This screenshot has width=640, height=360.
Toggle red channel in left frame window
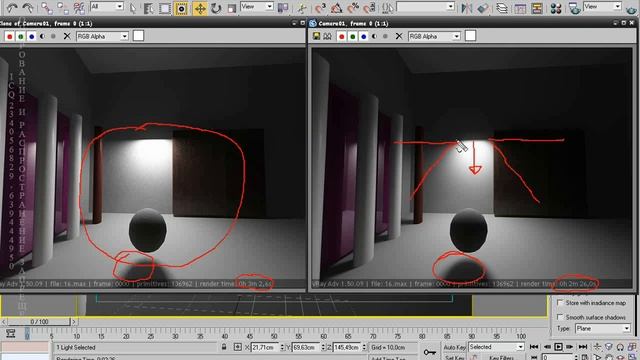point(10,36)
